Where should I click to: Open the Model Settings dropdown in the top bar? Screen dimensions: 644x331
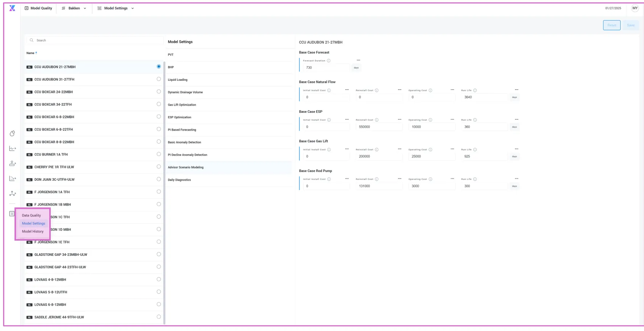116,8
